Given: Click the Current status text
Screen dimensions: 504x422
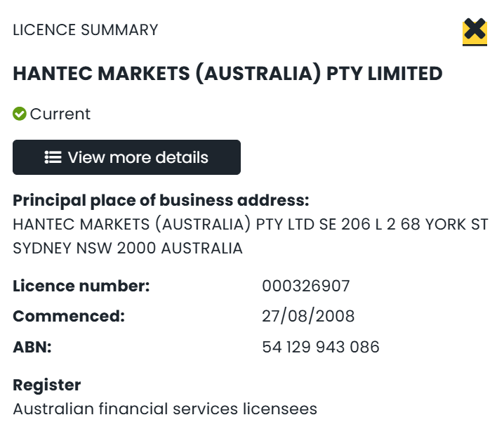Looking at the screenshot, I should 60,114.
